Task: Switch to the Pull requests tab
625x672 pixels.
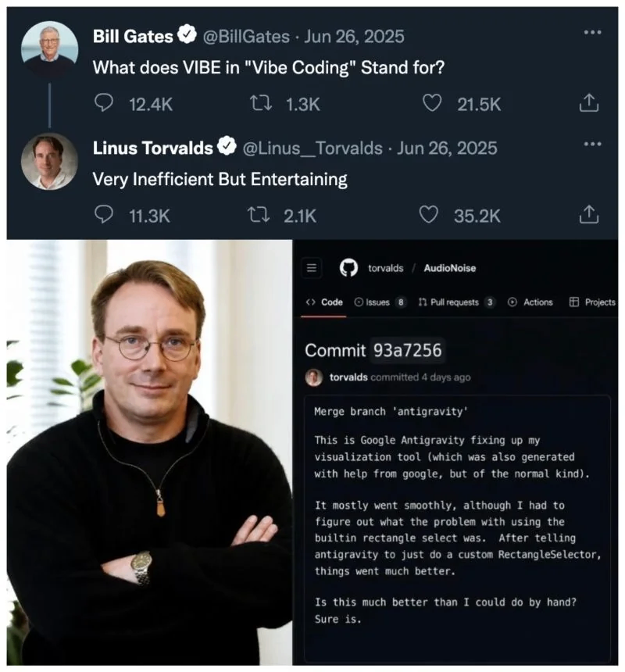Action: click(x=457, y=302)
